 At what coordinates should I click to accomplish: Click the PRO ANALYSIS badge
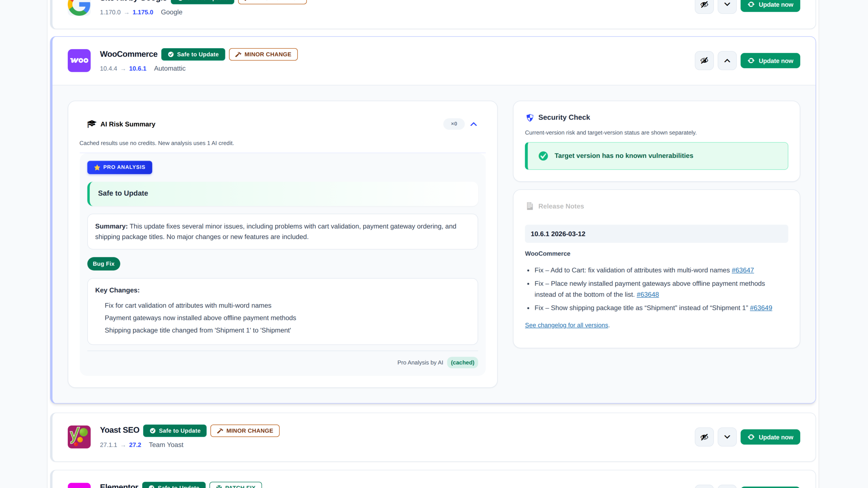click(120, 167)
